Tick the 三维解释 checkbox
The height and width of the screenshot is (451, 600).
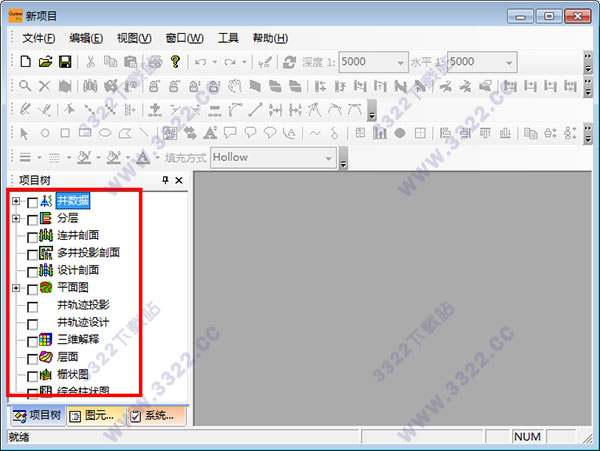point(33,341)
